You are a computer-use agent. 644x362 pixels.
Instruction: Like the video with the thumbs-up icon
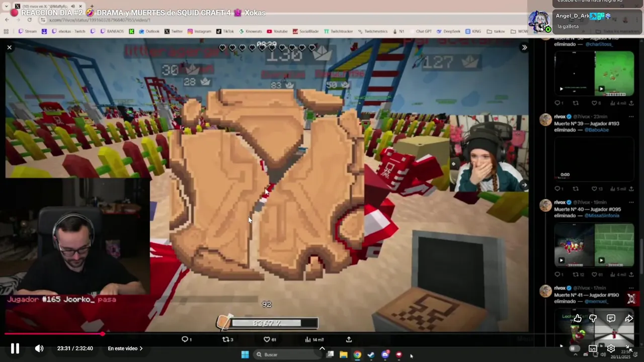point(578,318)
